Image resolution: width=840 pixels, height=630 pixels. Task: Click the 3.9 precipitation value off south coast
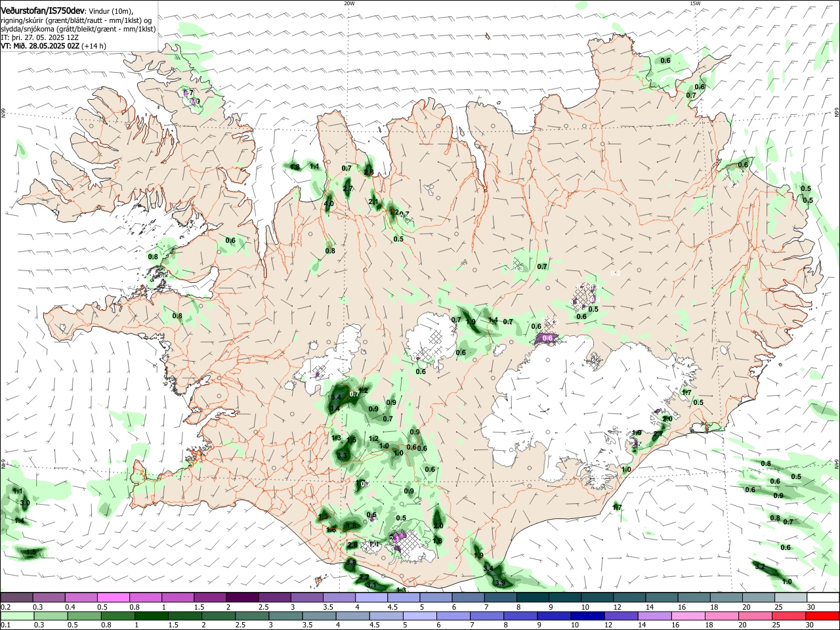pos(500,583)
